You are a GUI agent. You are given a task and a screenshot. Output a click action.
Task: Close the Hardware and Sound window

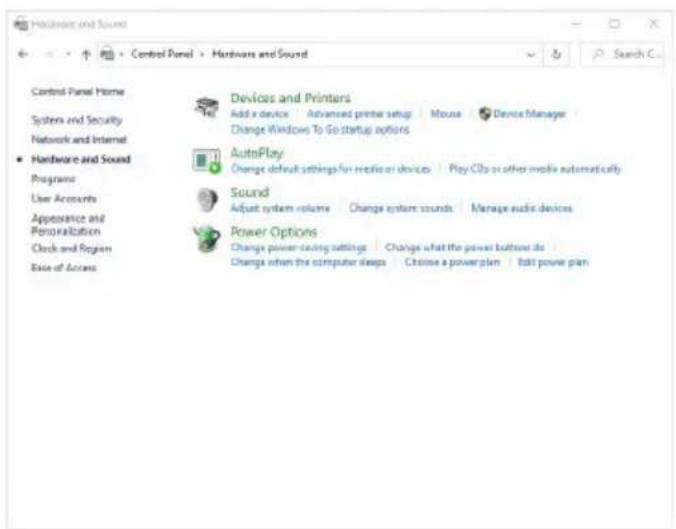[x=654, y=24]
